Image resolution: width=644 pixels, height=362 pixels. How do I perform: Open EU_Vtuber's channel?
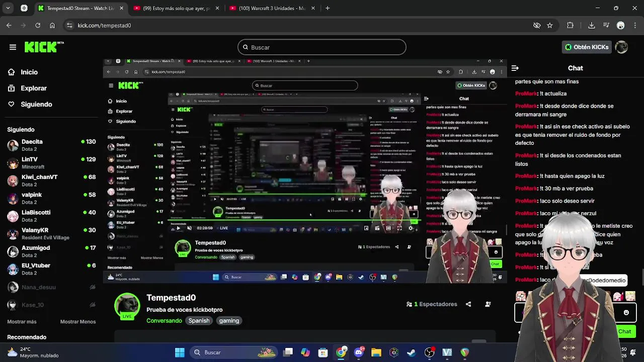coord(51,269)
